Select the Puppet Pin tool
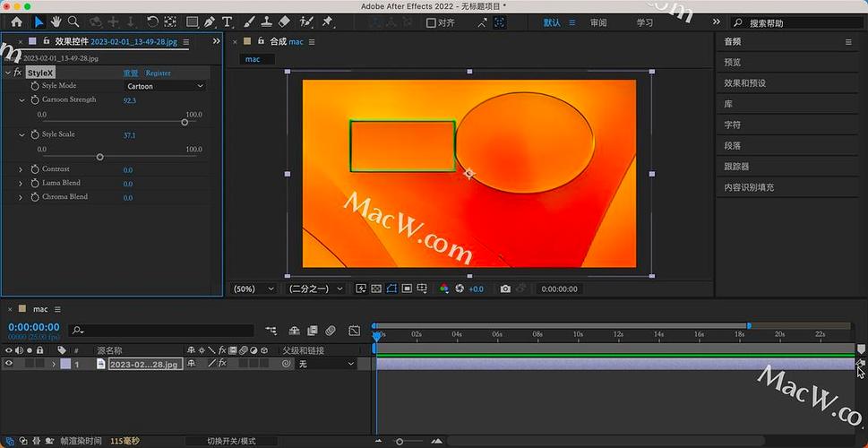Viewport: 868px width, 448px height. (x=328, y=22)
